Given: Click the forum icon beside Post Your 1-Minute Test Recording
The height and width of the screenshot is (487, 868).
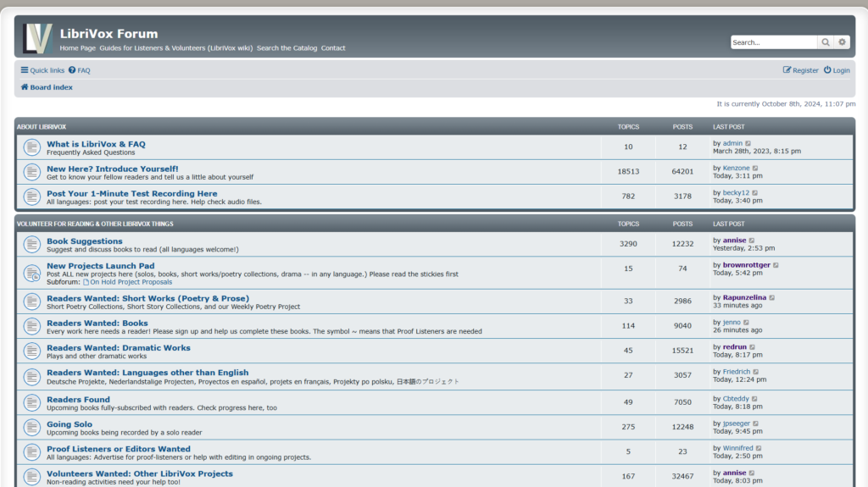Looking at the screenshot, I should coord(32,196).
